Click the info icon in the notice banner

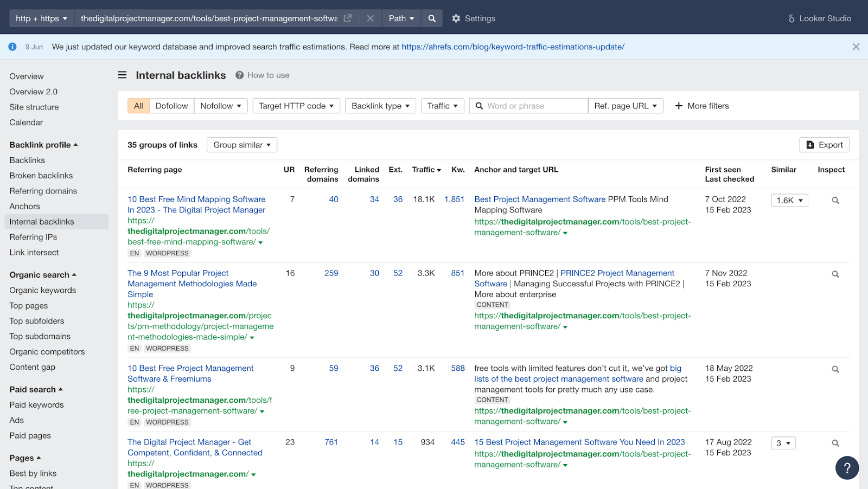point(12,47)
